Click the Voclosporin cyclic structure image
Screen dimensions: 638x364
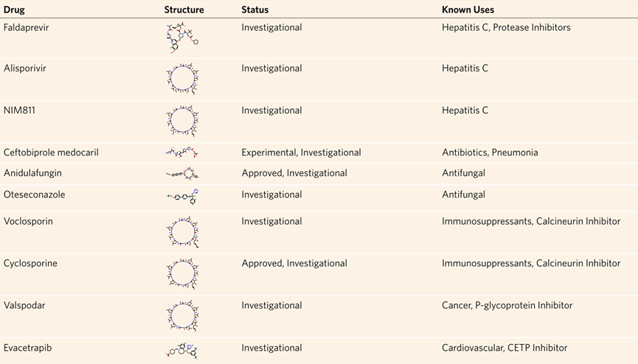click(182, 232)
